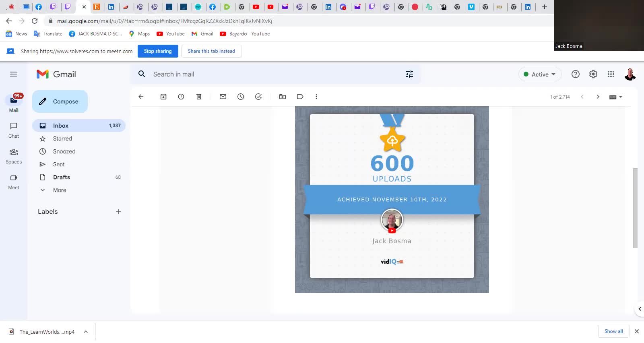The image size is (644, 343).
Task: Close the downloads bar
Action: [x=637, y=331]
